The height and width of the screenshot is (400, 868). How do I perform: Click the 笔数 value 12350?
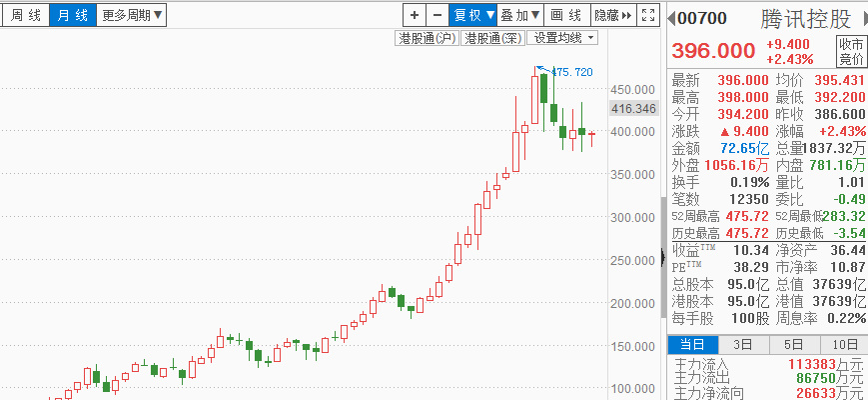pos(749,199)
